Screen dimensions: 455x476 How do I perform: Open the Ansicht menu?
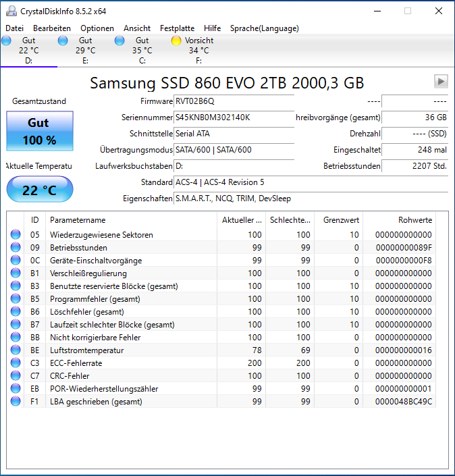[137, 28]
